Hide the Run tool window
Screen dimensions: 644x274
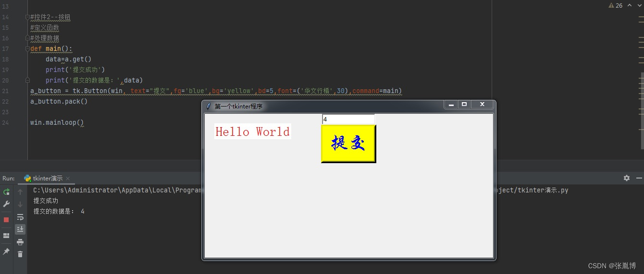(639, 178)
